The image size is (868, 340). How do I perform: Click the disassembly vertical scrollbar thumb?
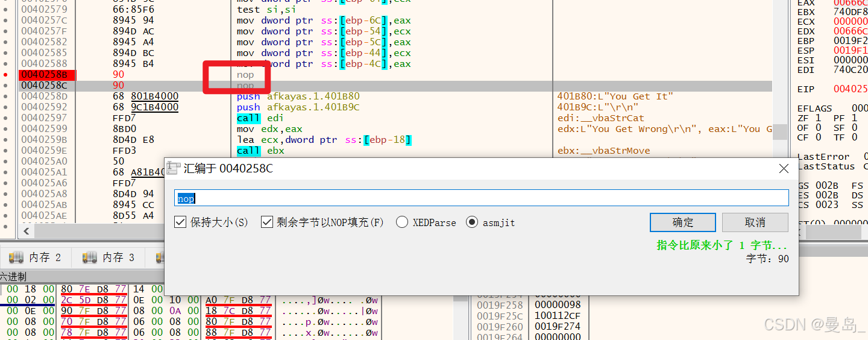(780, 131)
